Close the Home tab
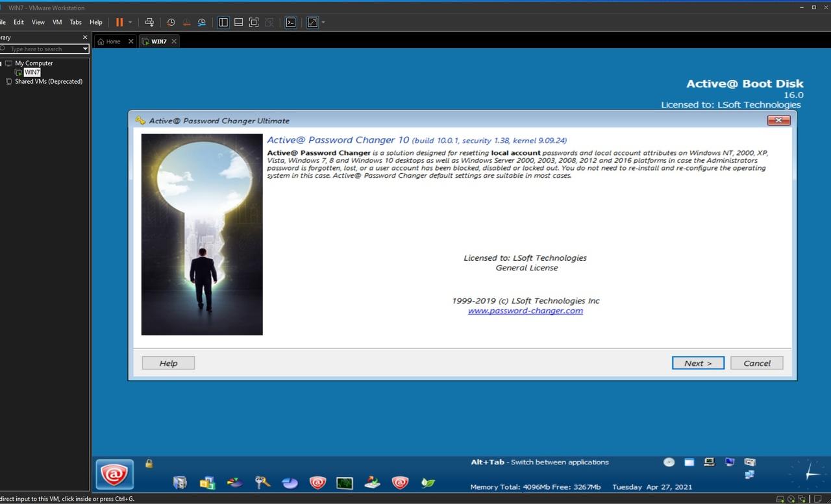Image resolution: width=831 pixels, height=504 pixels. pyautogui.click(x=130, y=41)
